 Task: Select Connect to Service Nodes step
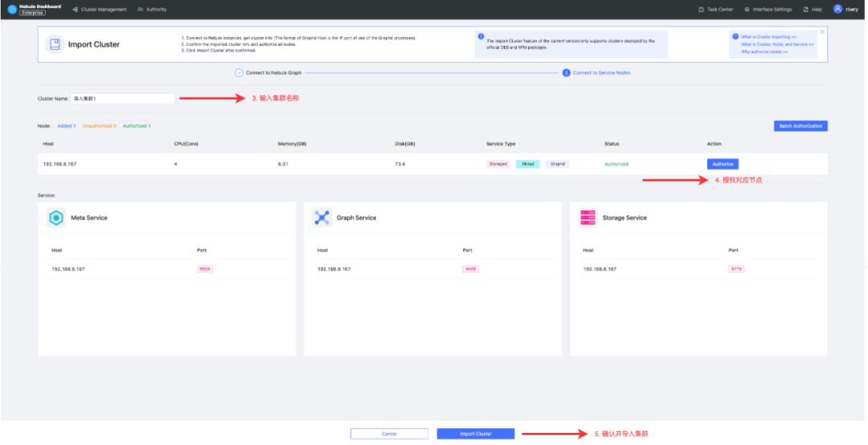tap(596, 72)
